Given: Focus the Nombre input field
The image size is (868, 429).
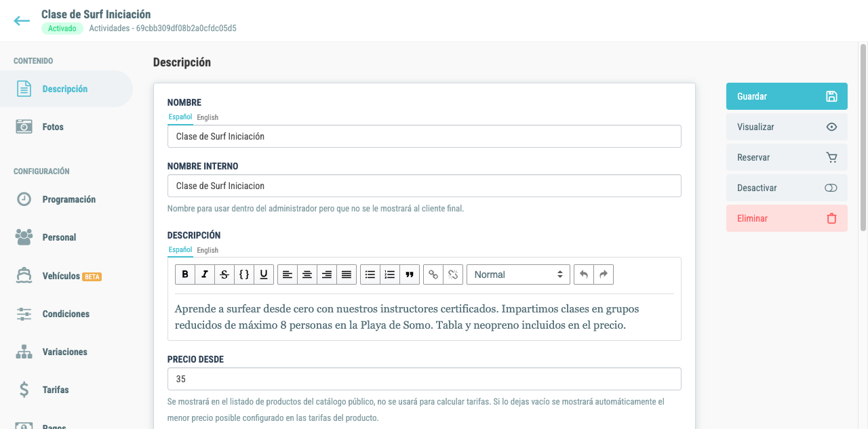Looking at the screenshot, I should (x=425, y=136).
